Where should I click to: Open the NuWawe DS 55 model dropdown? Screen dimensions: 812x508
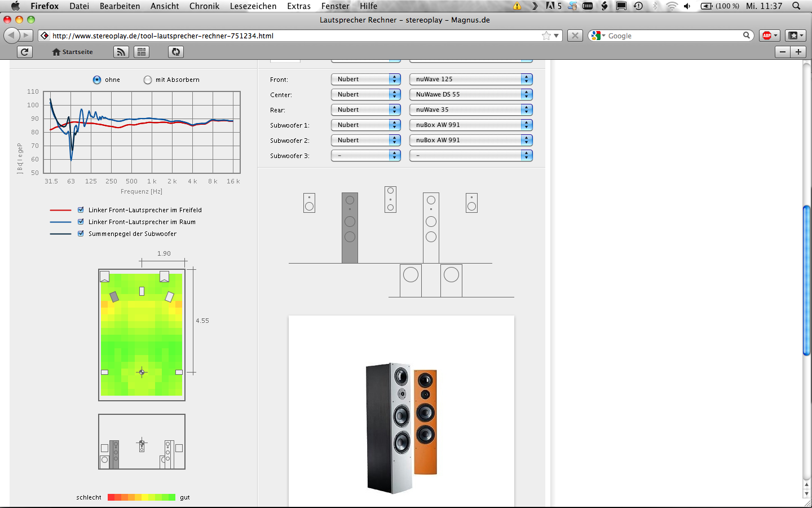pyautogui.click(x=471, y=94)
